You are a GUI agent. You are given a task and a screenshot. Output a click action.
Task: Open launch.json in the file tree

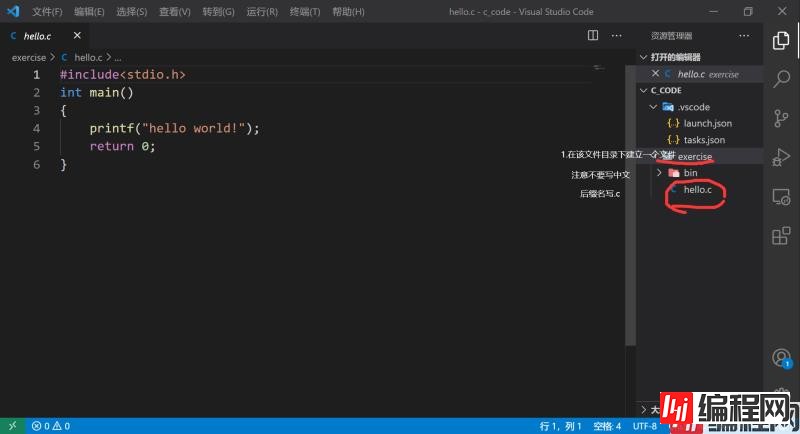click(707, 124)
